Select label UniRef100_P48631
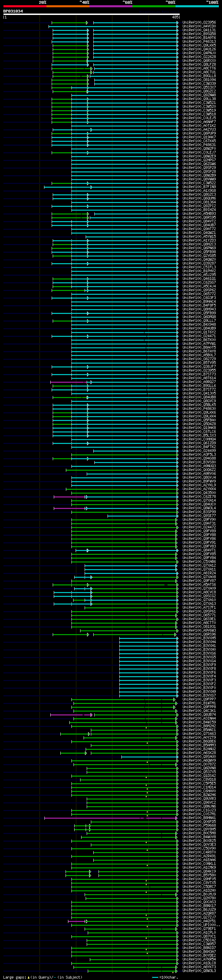The width and height of the screenshot is (222, 980). click(199, 145)
